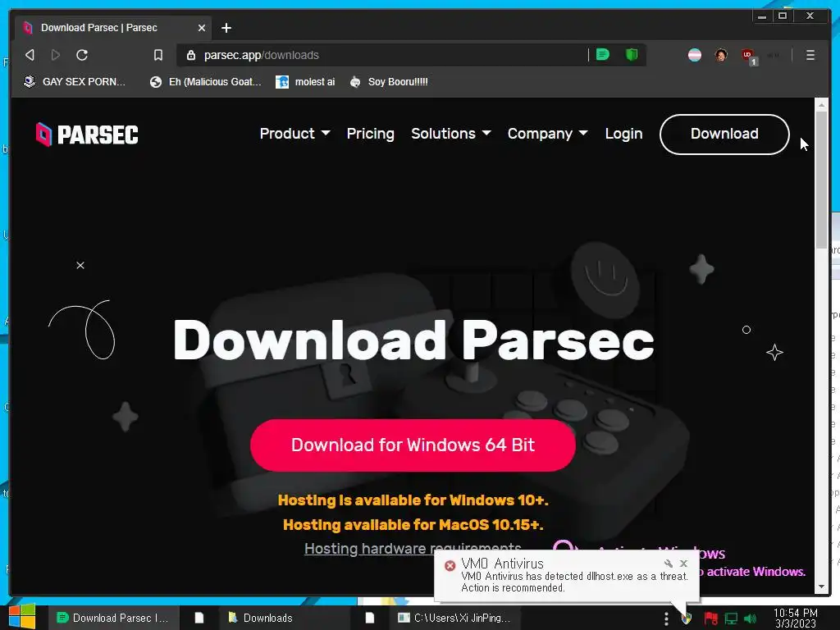Open a new tab with plus button
The image size is (840, 630).
[x=226, y=28]
